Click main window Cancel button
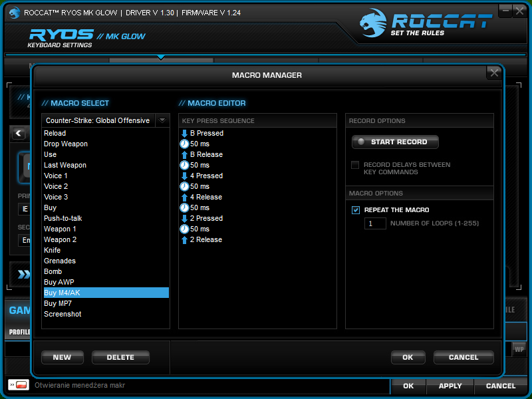 coord(501,386)
